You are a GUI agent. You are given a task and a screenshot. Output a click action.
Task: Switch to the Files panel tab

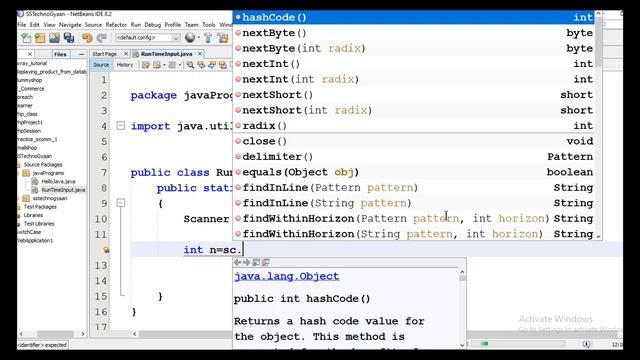[x=60, y=54]
